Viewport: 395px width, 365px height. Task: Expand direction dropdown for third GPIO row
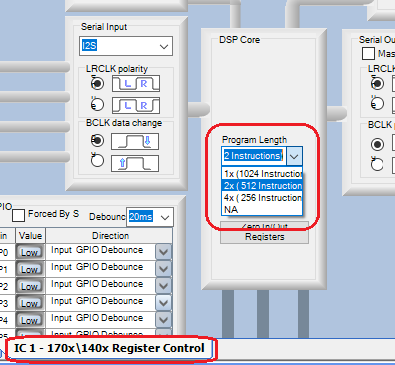tap(163, 286)
